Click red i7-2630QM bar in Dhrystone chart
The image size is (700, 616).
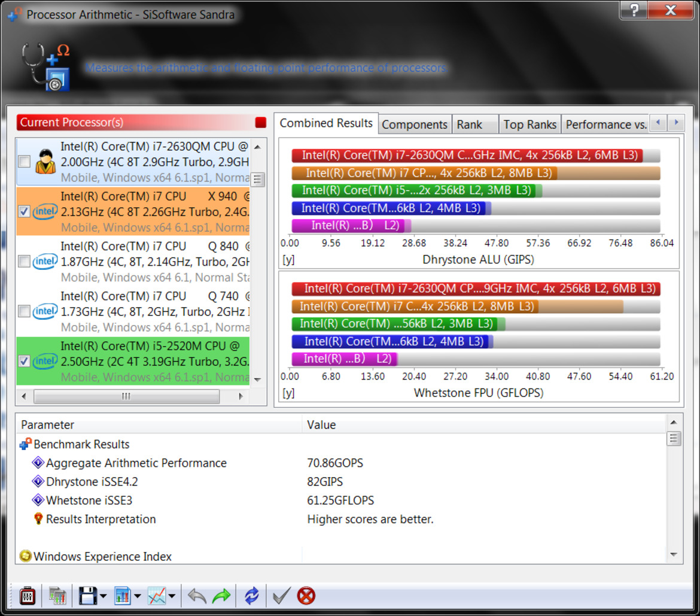[467, 156]
